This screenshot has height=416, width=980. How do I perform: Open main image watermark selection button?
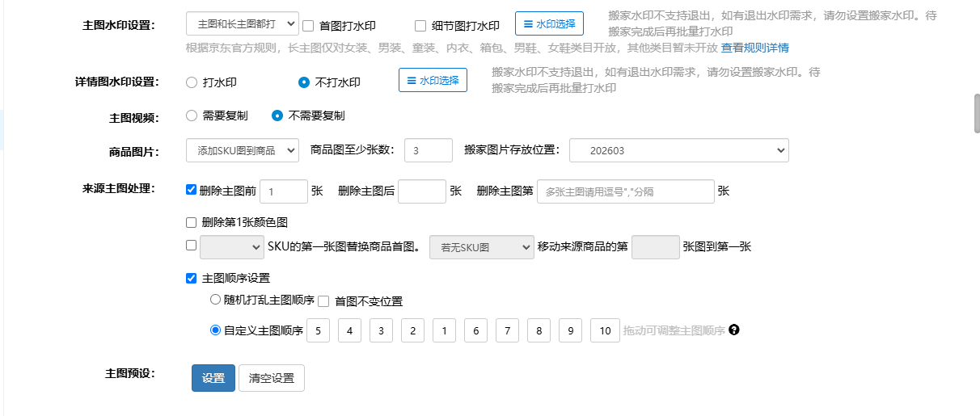[x=549, y=24]
